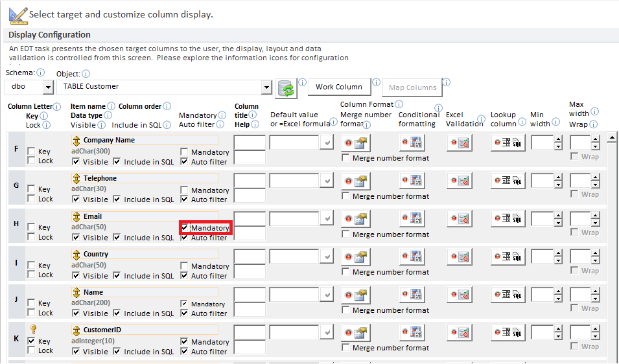Click adInteger(10) data type text
619x364 pixels.
[93, 341]
